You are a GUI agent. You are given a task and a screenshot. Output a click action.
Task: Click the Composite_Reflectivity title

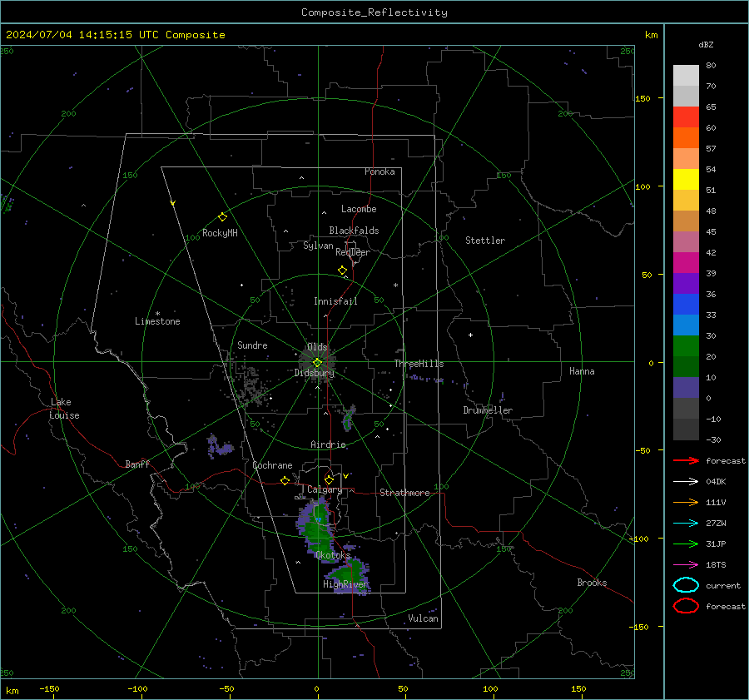tap(374, 12)
